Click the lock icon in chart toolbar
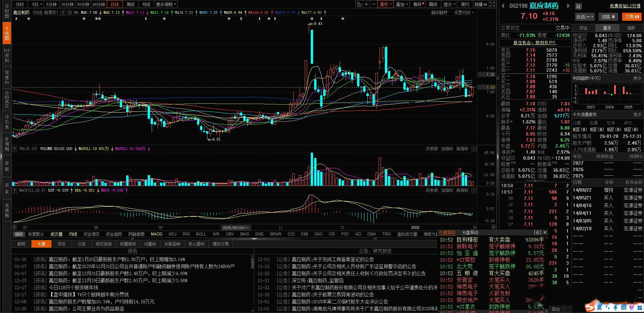This screenshot has width=644, height=313. pyautogui.click(x=359, y=4)
